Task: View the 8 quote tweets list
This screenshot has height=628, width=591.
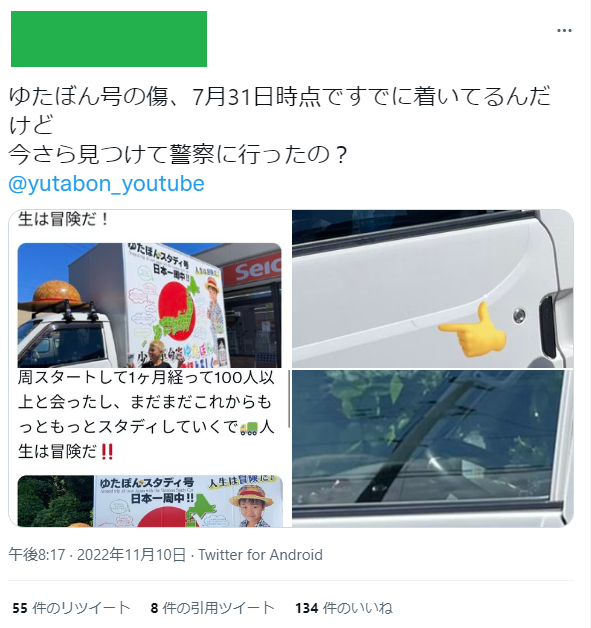Action: (x=212, y=608)
